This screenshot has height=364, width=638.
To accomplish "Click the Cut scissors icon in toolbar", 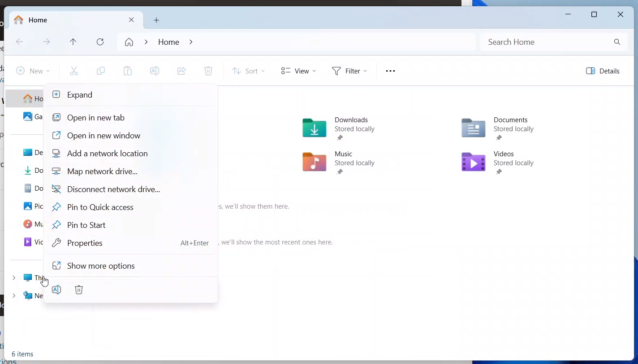I will click(74, 71).
